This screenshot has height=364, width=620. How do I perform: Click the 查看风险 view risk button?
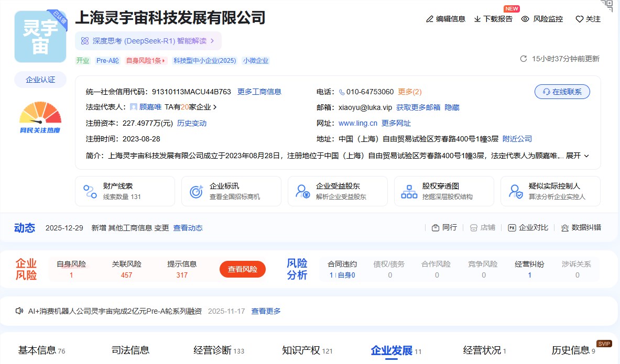242,269
